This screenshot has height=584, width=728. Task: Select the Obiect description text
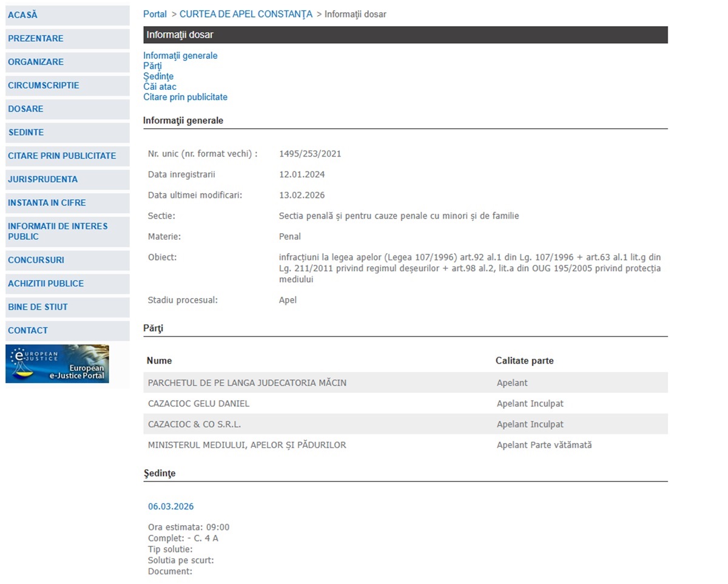(470, 268)
